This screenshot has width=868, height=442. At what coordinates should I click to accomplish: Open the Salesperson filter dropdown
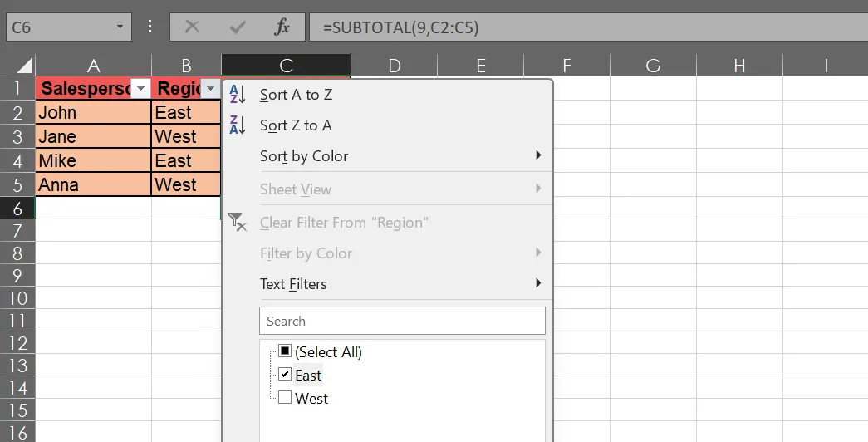coord(140,89)
